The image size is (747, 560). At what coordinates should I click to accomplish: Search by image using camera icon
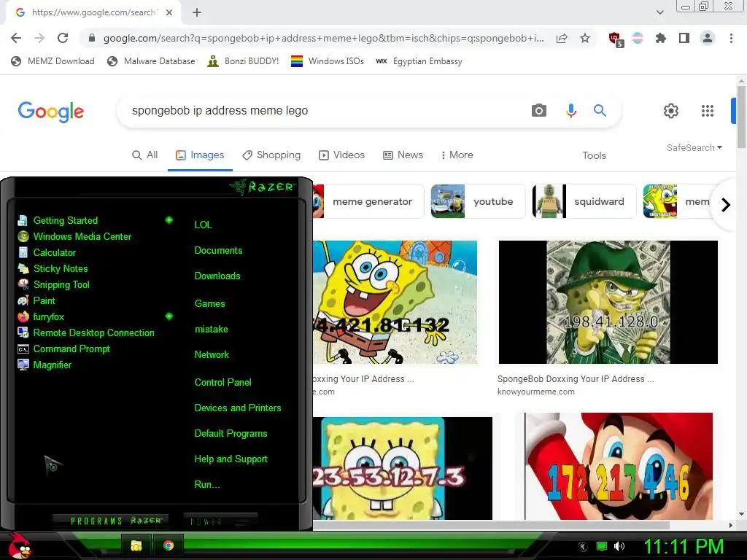click(x=539, y=111)
